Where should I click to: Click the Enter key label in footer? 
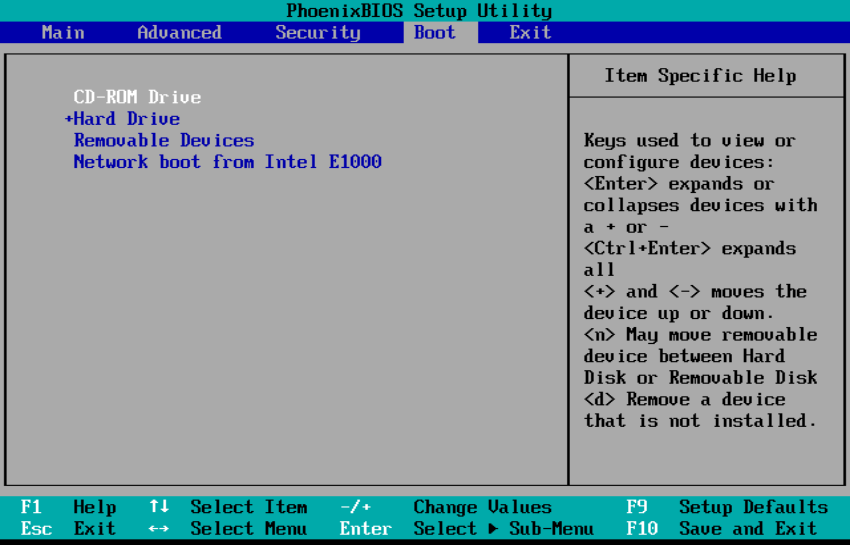click(x=365, y=529)
